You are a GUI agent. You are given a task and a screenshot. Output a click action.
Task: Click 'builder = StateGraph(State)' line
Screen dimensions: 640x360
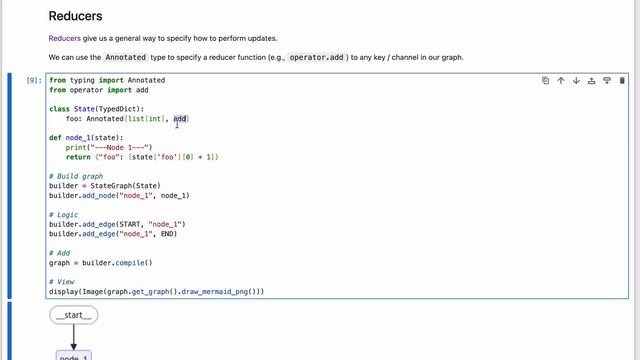105,186
